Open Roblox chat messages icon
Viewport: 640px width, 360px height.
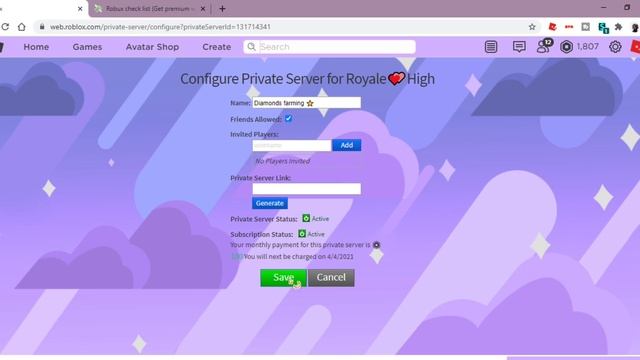pos(519,47)
